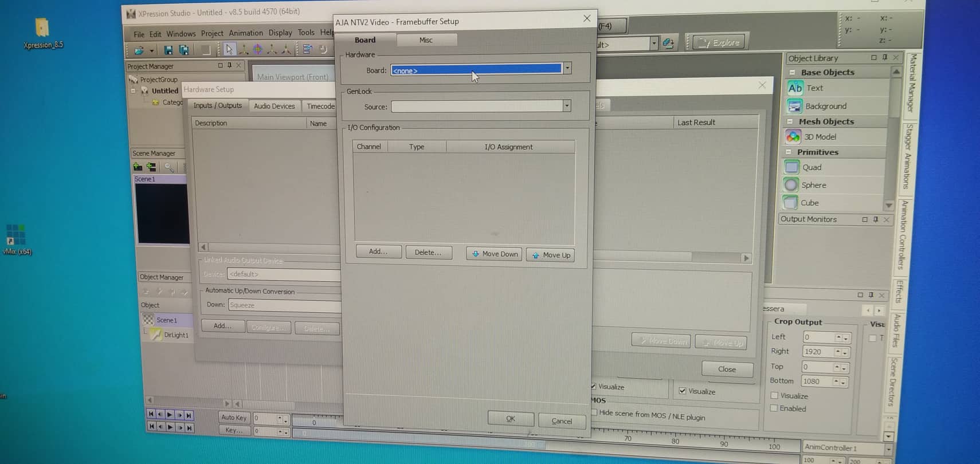Click the play button in the top transport row
980x464 pixels.
point(170,414)
